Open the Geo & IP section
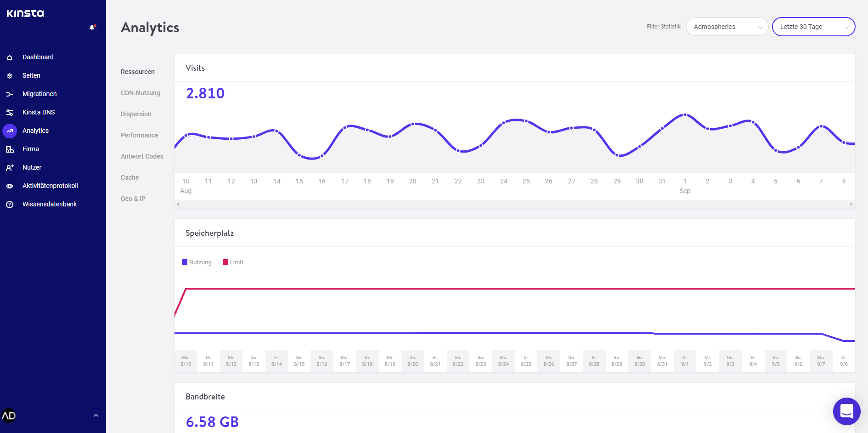Screen dimensions: 868x433 coord(133,199)
